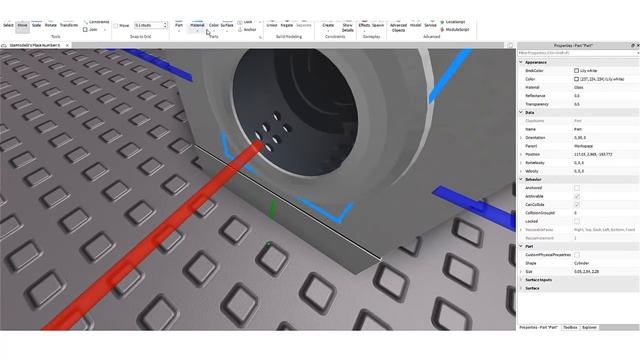Open Advanced Objects panel

[398, 27]
